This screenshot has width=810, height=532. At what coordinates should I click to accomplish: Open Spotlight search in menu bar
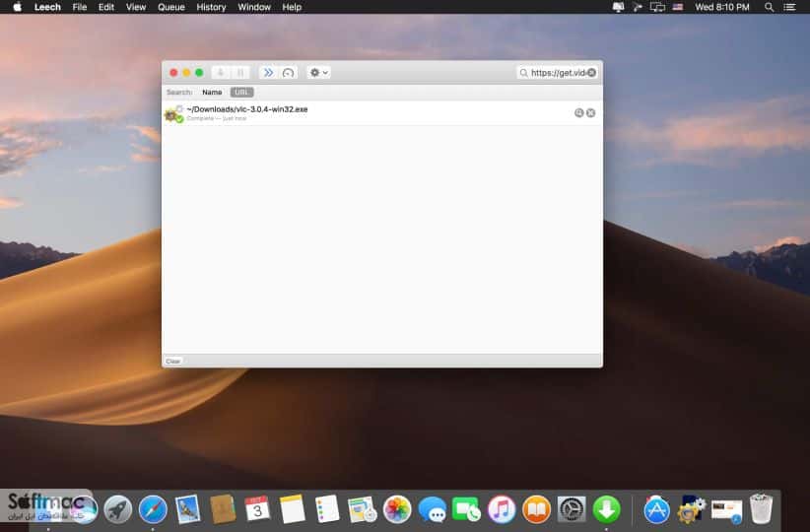click(770, 7)
